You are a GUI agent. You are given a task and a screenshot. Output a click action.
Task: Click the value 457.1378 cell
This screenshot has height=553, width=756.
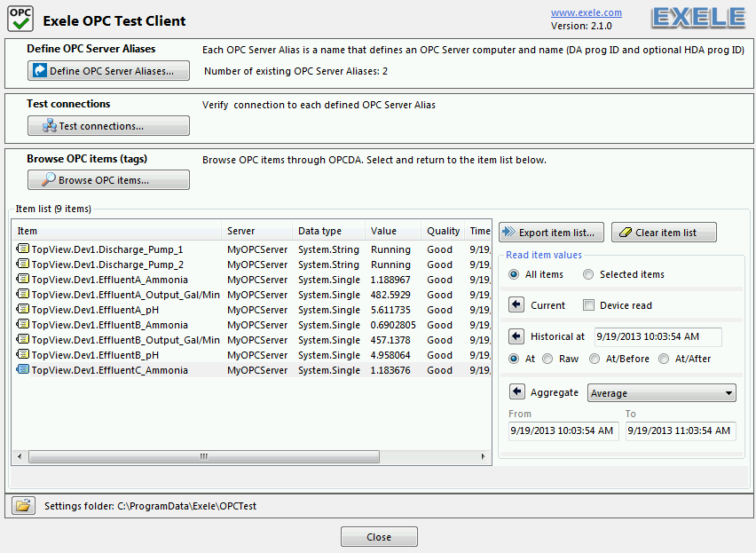tap(390, 340)
